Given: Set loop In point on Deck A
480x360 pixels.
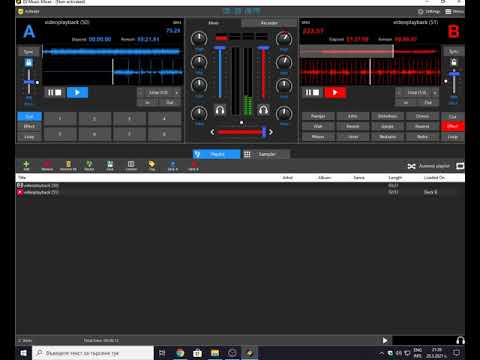Looking at the screenshot, I should (x=148, y=102).
